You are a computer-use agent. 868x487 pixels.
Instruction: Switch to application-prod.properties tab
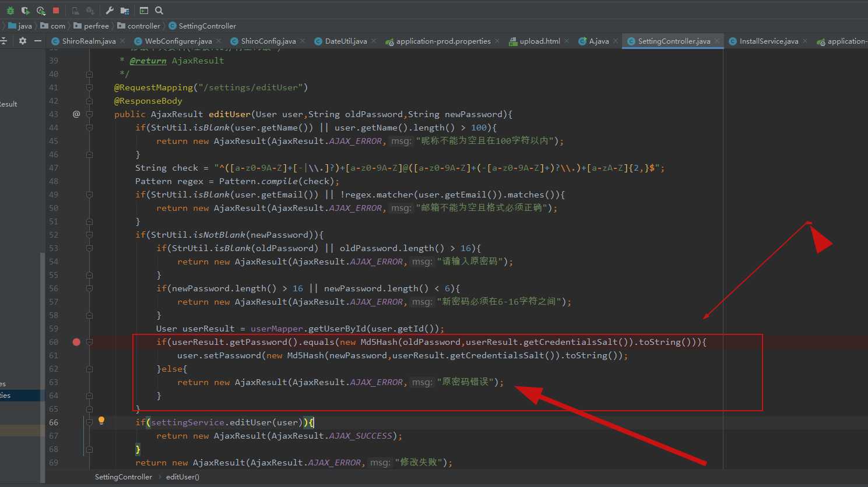[x=443, y=41]
